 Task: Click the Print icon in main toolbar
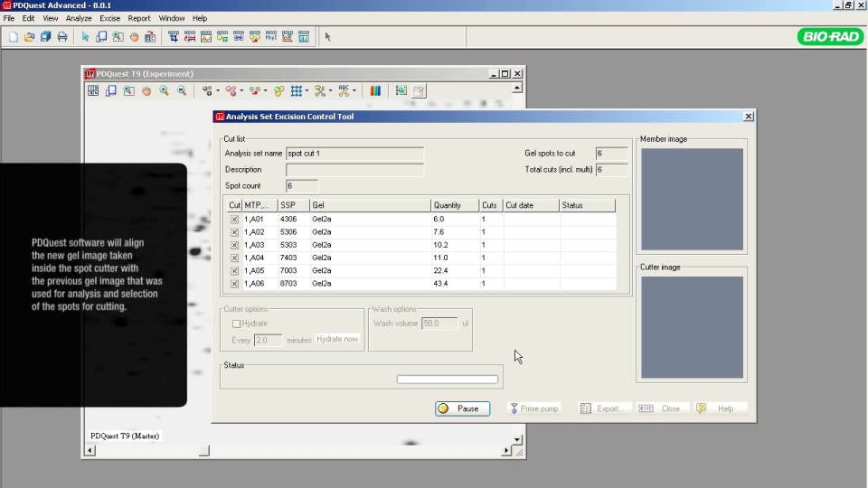coord(61,37)
